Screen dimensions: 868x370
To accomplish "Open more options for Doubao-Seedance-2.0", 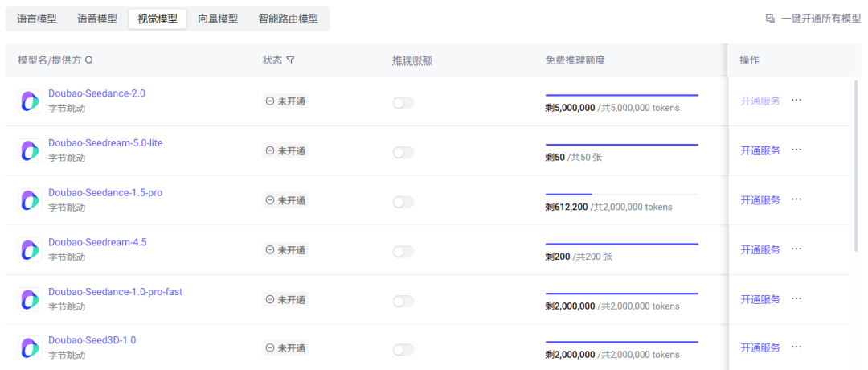I will pyautogui.click(x=796, y=101).
